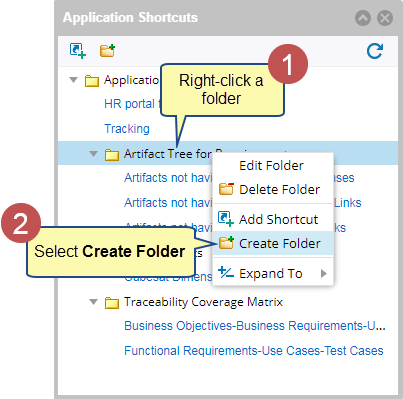Screen dimensions: 403x399
Task: Choose Edit Folder from context menu
Action: click(273, 165)
